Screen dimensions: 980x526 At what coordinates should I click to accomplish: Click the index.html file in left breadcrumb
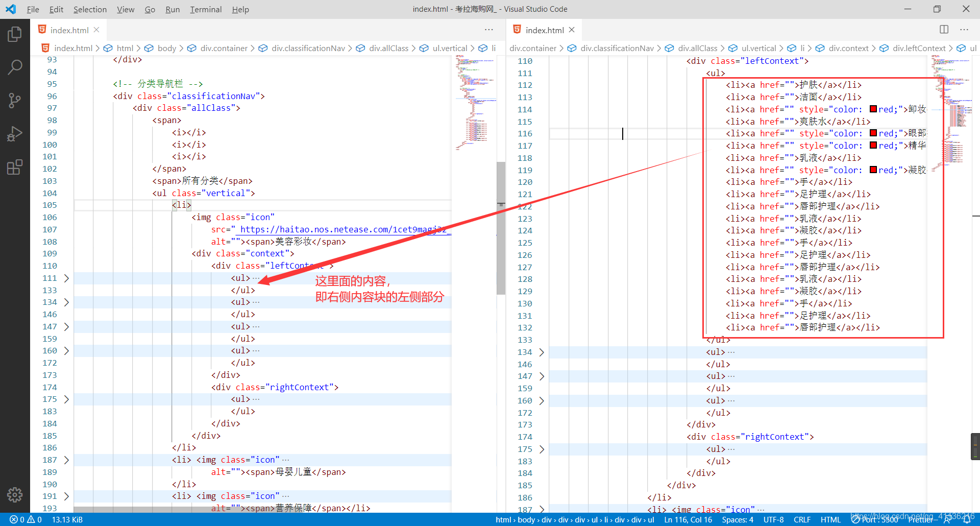click(x=72, y=48)
